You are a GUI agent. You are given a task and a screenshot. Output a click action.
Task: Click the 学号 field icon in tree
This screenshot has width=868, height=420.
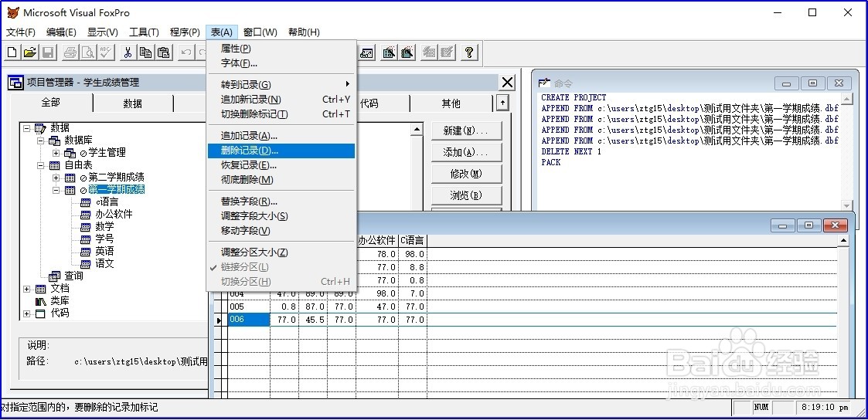[x=85, y=239]
